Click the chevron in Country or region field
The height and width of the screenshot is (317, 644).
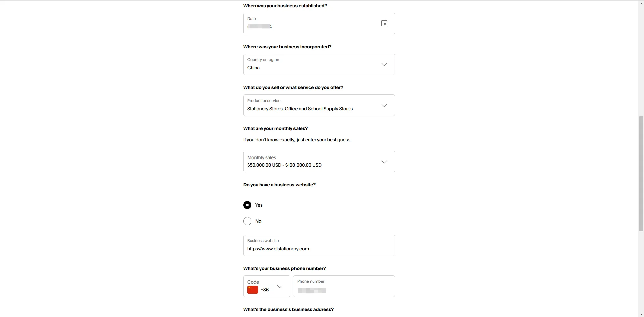click(x=384, y=64)
